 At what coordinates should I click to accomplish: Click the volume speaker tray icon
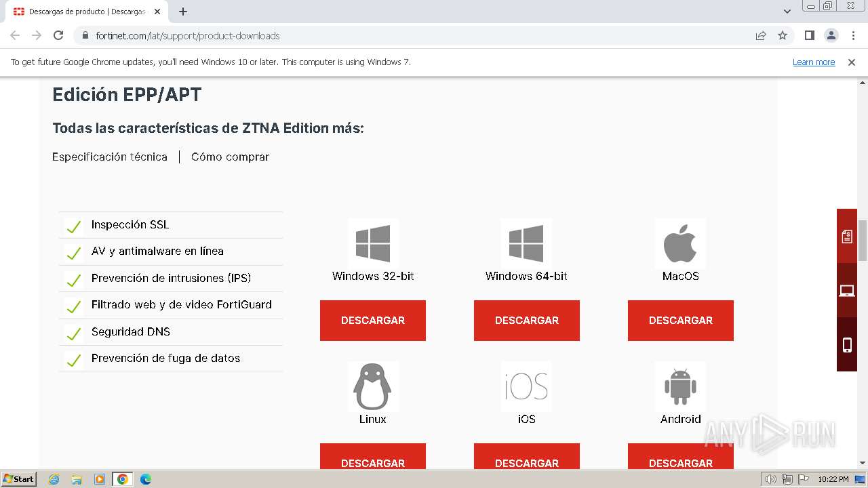(771, 479)
